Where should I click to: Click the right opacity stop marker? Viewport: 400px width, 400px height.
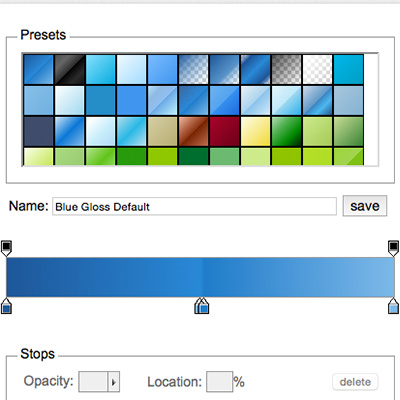pyautogui.click(x=394, y=248)
